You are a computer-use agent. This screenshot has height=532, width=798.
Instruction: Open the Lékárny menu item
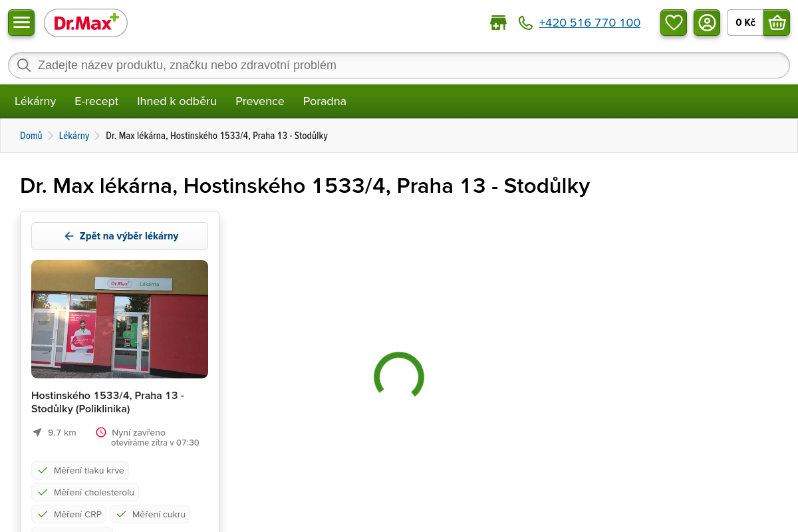pos(35,101)
